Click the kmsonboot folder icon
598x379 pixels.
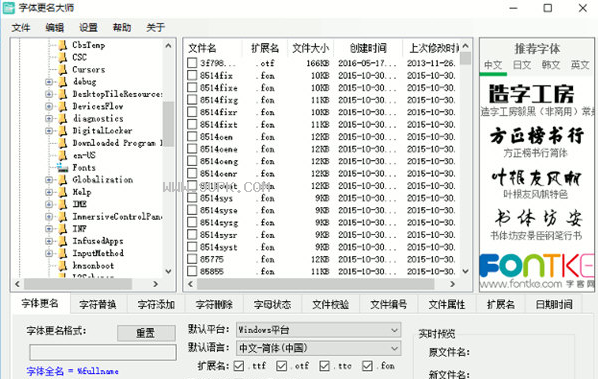click(63, 265)
